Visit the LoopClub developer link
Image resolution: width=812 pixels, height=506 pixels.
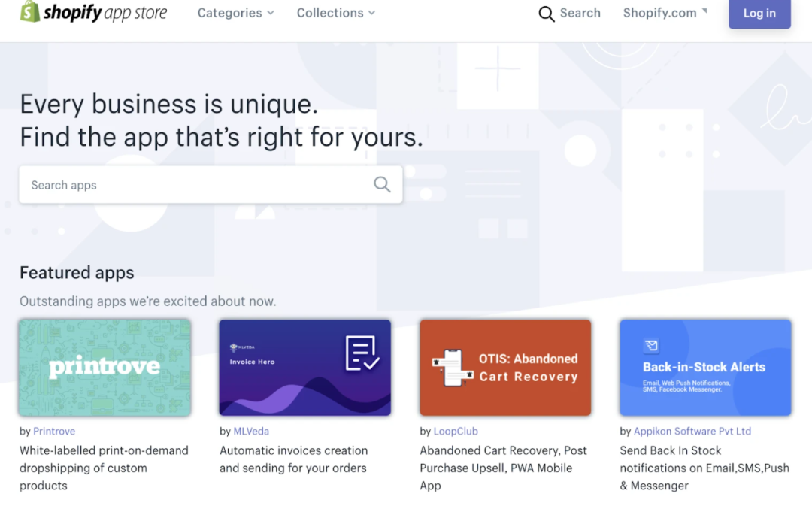coord(456,431)
